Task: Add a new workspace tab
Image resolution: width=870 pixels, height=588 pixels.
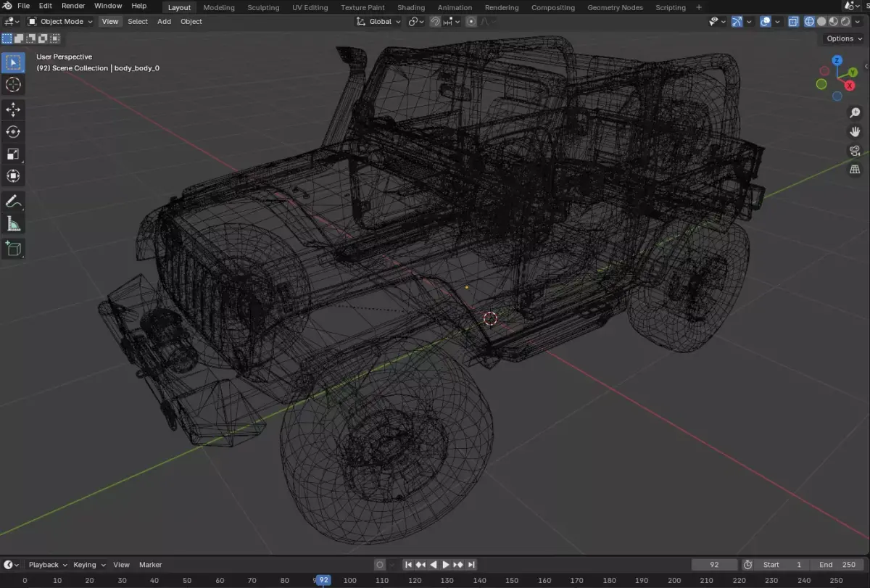Action: (x=699, y=7)
